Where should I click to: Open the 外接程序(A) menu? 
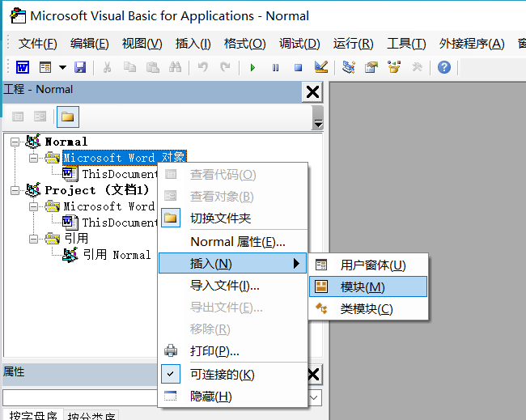(472, 44)
